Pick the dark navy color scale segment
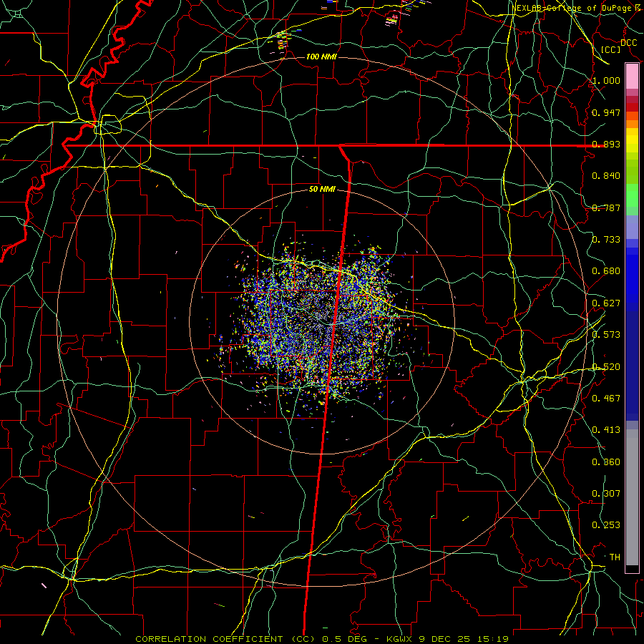This screenshot has width=644, height=644. [x=632, y=366]
